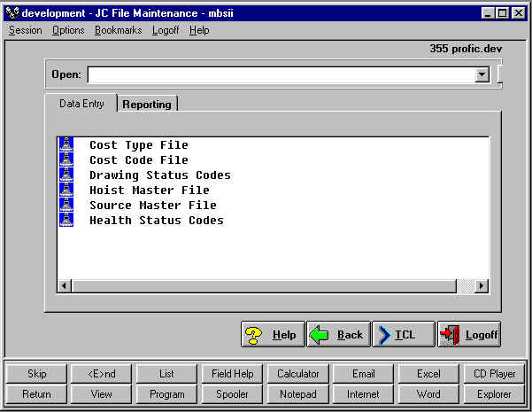Launch Calculator from bottom bar
This screenshot has width=532, height=412.
pos(298,374)
